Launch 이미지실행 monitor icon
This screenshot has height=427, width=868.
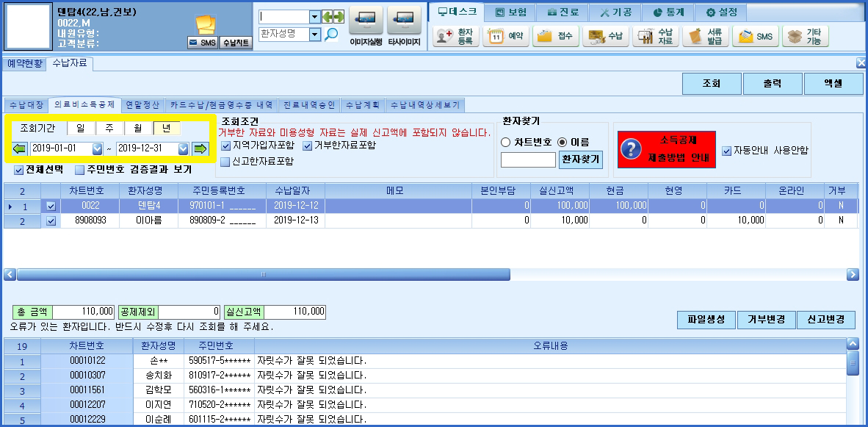click(366, 21)
